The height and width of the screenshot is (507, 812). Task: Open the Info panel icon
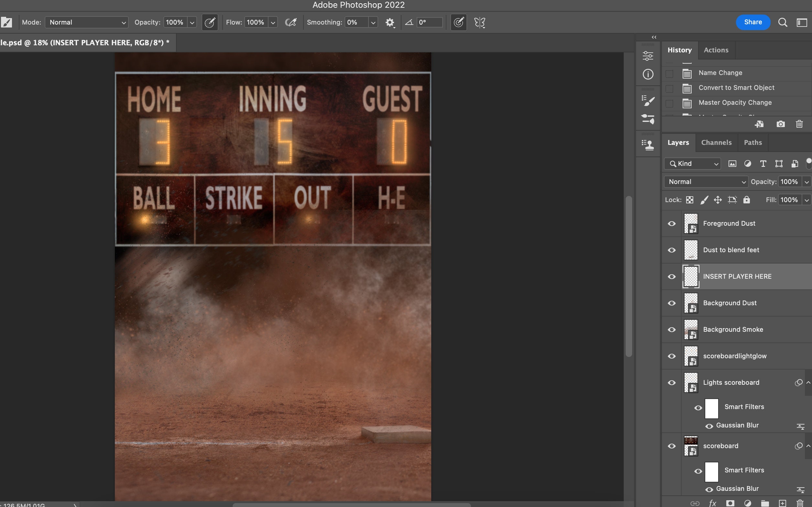[648, 74]
